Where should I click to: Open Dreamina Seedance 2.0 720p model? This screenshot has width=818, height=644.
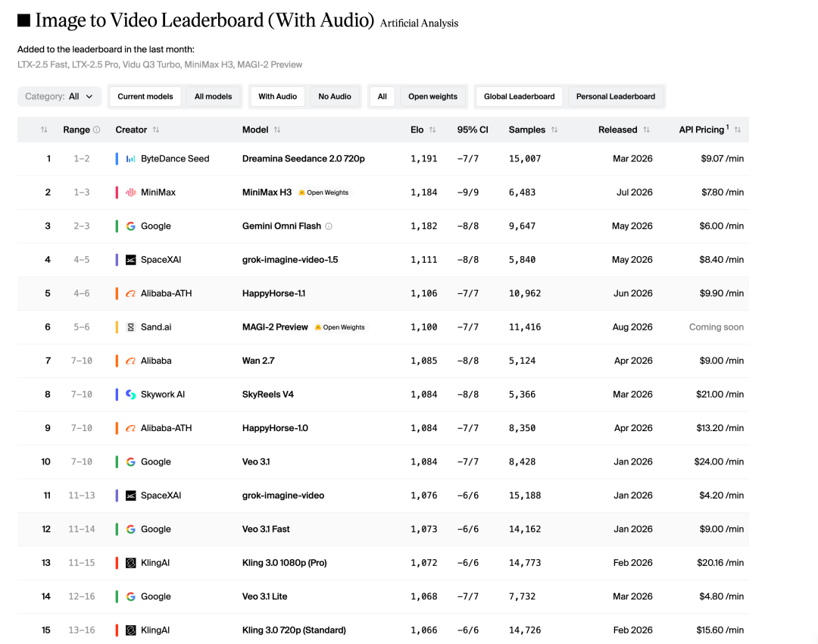tap(303, 158)
